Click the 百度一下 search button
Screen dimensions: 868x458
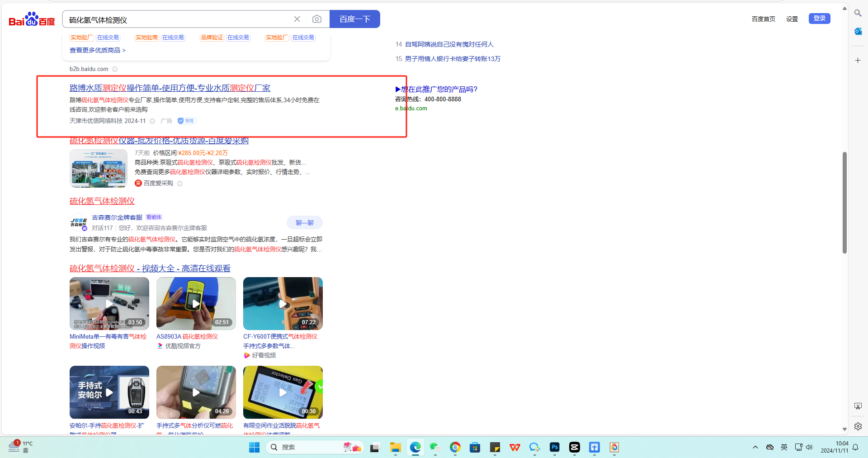tap(355, 19)
